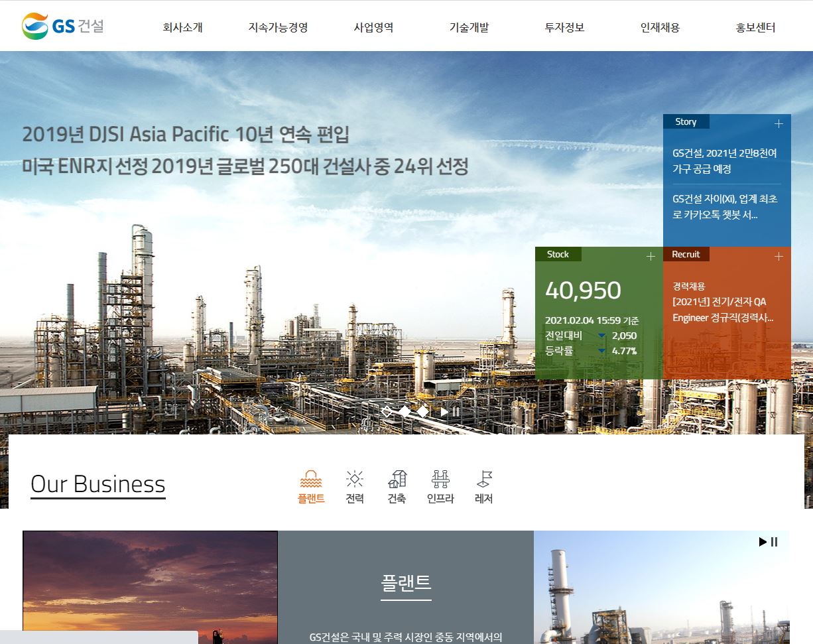This screenshot has height=644, width=813.
Task: Select the third hero slide diamond indicator
Action: click(422, 411)
